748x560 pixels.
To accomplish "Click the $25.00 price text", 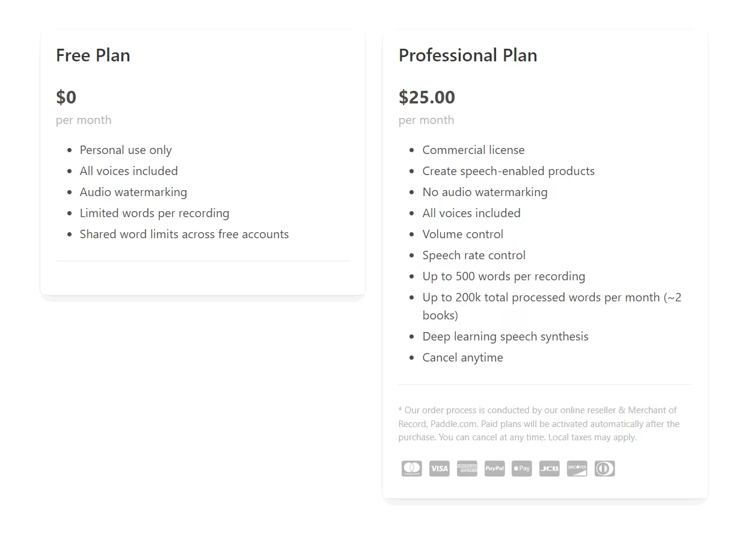I will 427,97.
